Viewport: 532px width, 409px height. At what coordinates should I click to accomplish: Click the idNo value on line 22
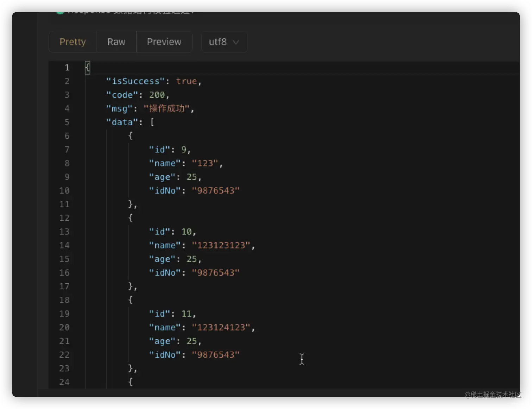tap(215, 355)
